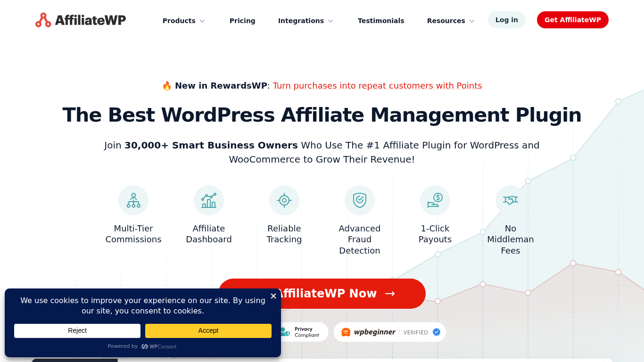Open the RewardsWP Points announcement link
The image size is (644, 362).
[377, 85]
